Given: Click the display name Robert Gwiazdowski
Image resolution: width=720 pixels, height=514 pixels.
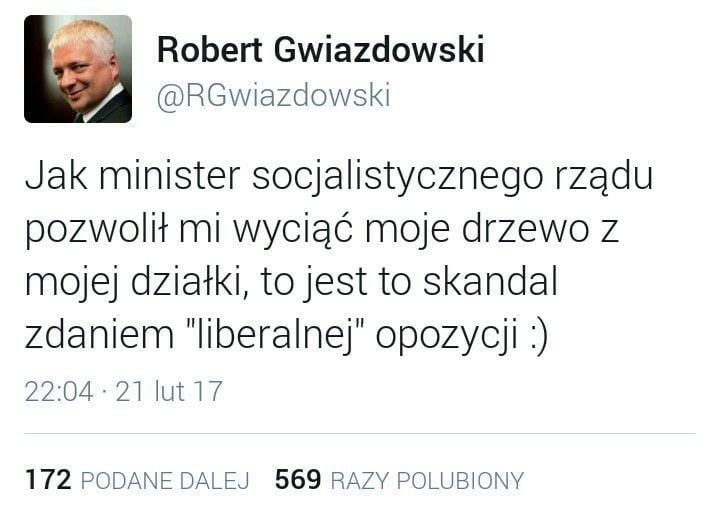Looking at the screenshot, I should point(321,49).
